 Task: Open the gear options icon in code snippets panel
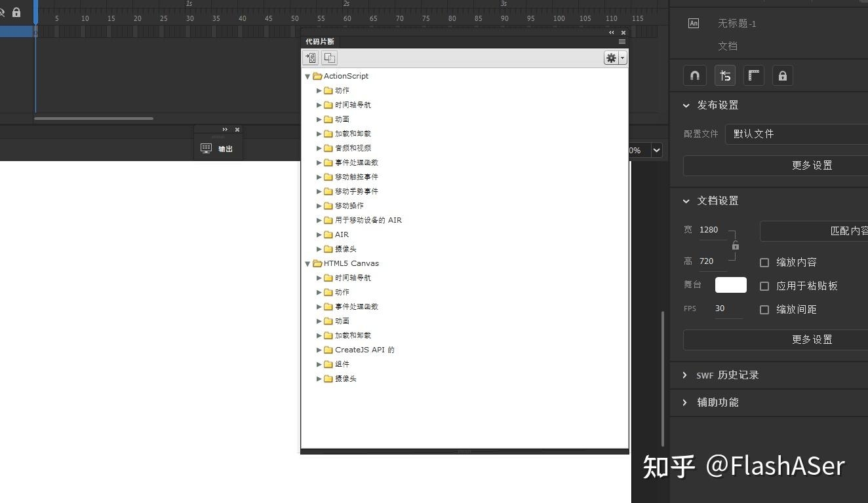pyautogui.click(x=612, y=58)
